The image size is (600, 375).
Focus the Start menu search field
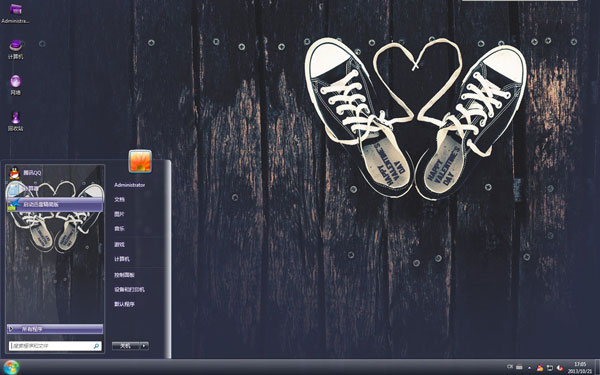tap(55, 346)
